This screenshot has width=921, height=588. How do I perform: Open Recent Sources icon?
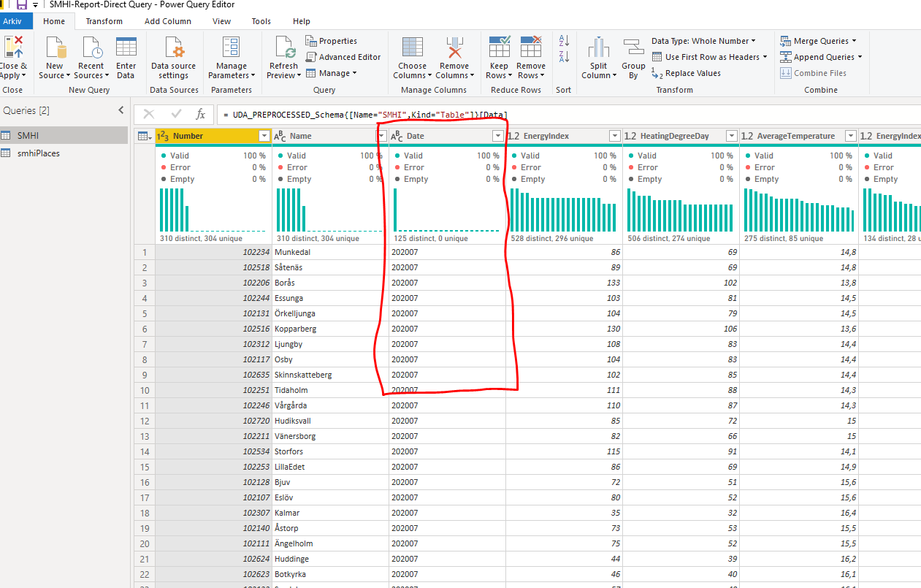click(91, 47)
